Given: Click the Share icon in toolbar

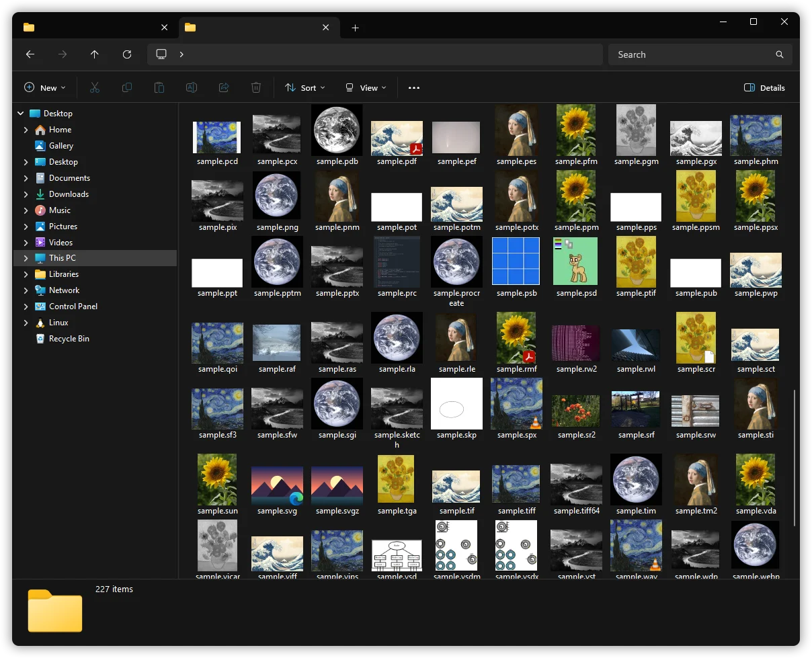Looking at the screenshot, I should click(224, 88).
